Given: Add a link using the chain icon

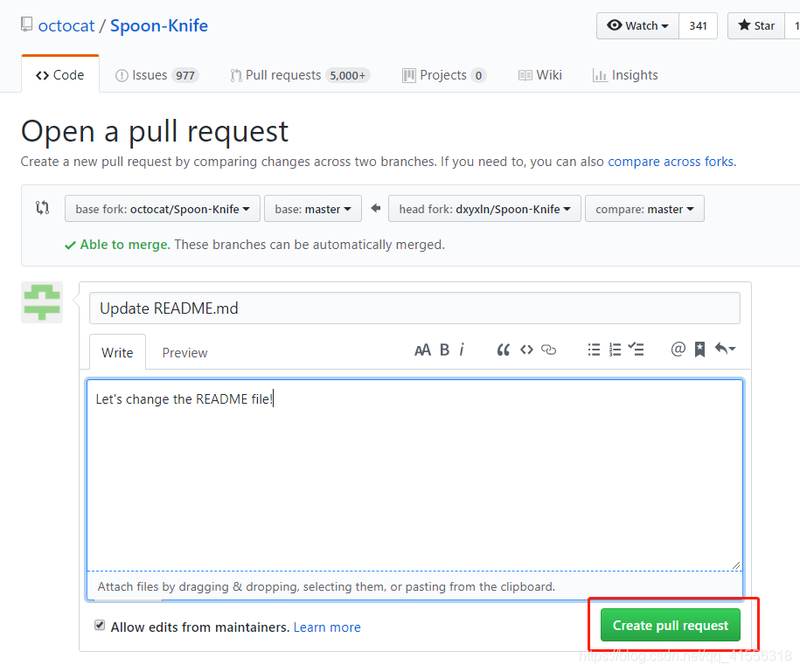Looking at the screenshot, I should tap(548, 350).
